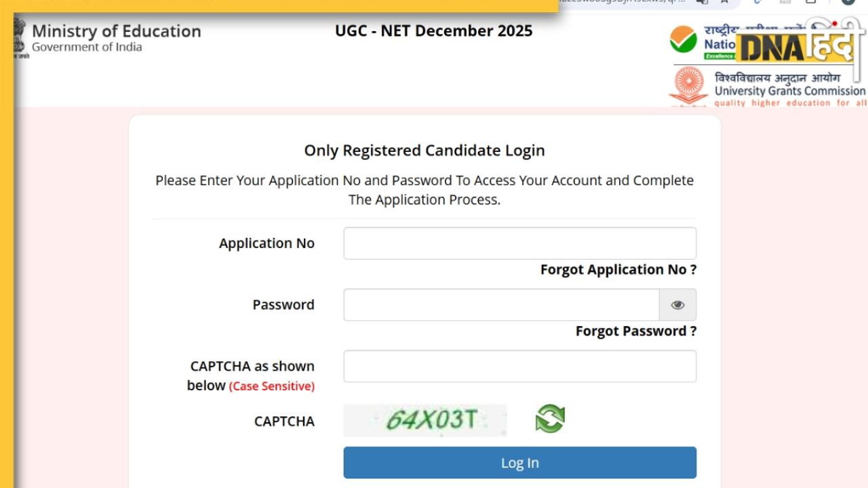
Task: Click the India national emblem logo
Action: (x=20, y=38)
